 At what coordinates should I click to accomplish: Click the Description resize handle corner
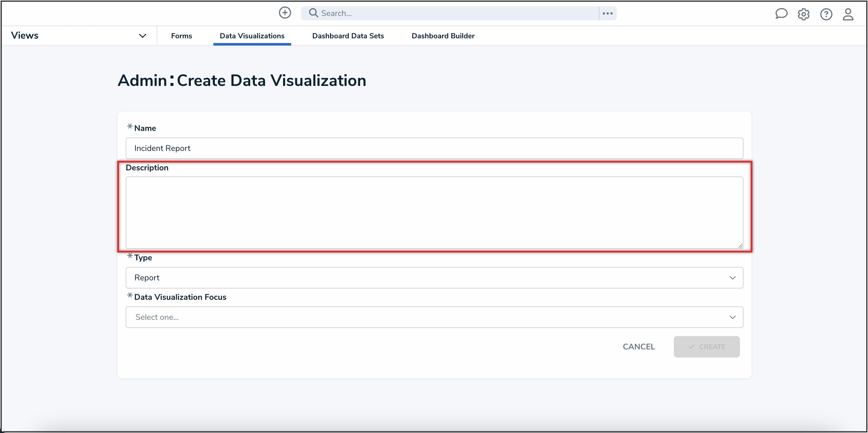point(740,246)
